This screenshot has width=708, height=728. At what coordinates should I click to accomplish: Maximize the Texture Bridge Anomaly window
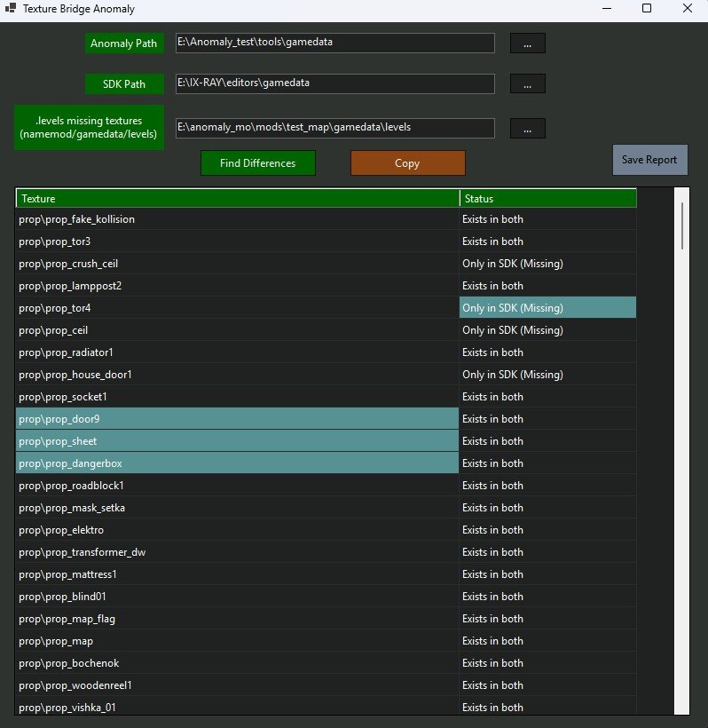(x=647, y=8)
